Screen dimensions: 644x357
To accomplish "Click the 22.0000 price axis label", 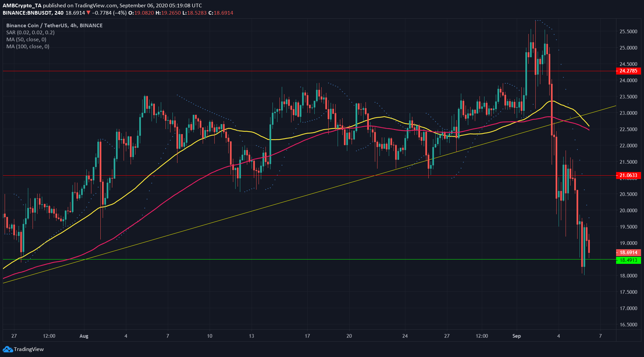I will click(628, 146).
